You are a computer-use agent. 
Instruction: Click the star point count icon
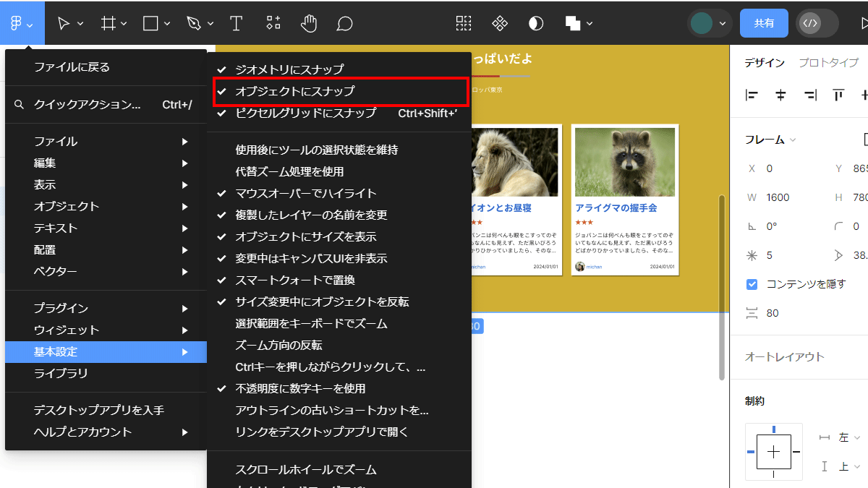[x=752, y=255]
